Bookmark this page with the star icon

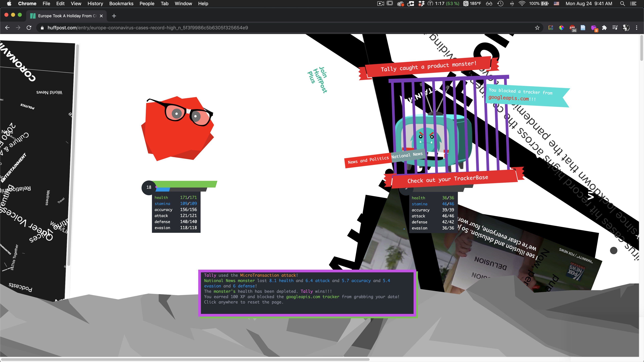(x=537, y=28)
